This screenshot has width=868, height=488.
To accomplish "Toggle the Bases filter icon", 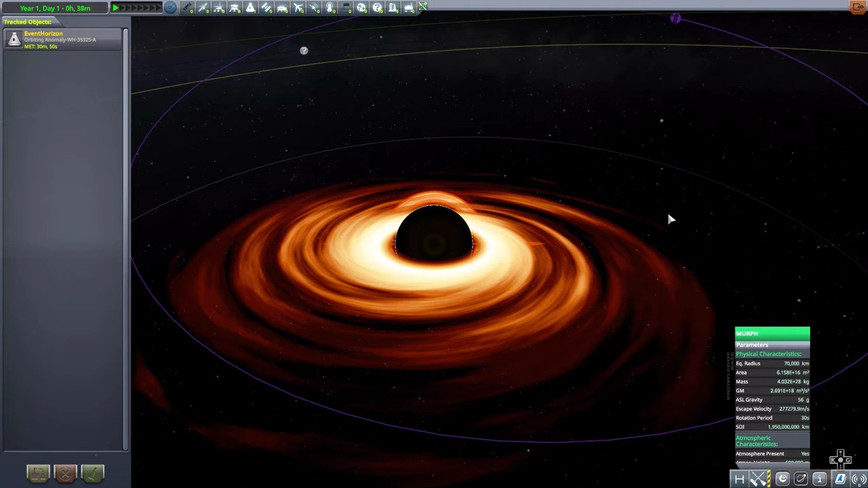I will tap(283, 8).
